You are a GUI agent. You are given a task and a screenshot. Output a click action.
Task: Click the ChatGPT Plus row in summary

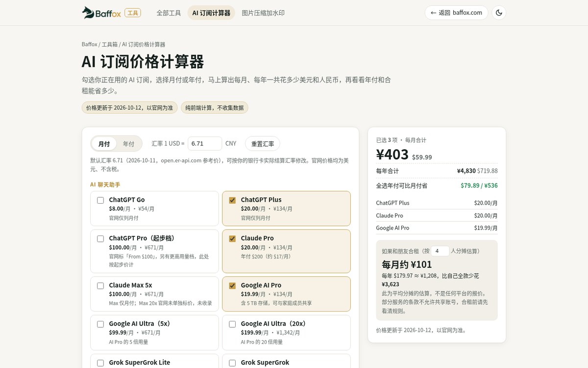click(437, 203)
